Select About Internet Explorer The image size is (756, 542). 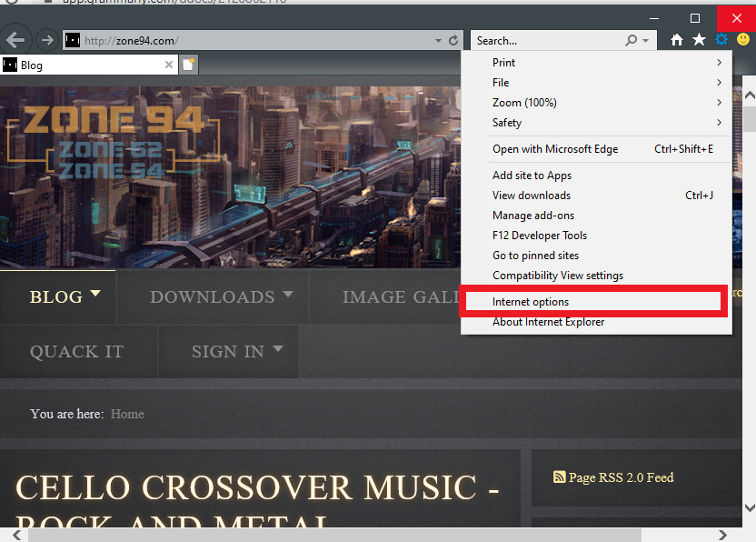click(596, 322)
